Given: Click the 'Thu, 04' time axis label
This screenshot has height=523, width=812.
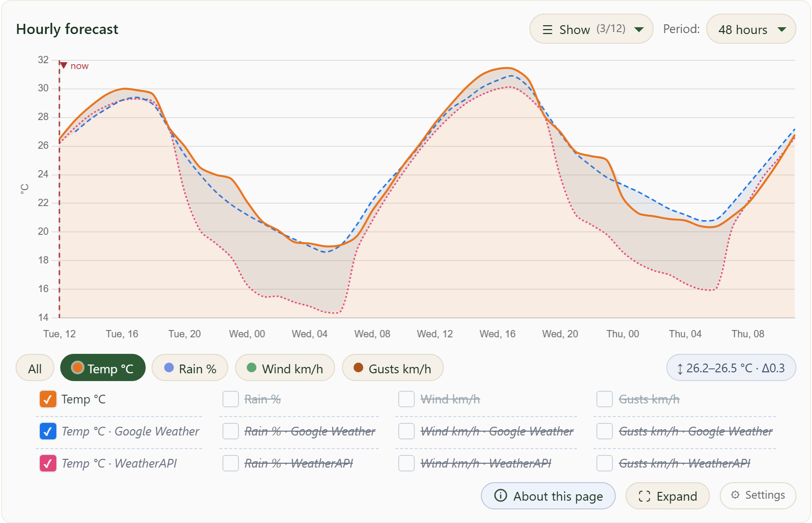Looking at the screenshot, I should click(x=685, y=334).
